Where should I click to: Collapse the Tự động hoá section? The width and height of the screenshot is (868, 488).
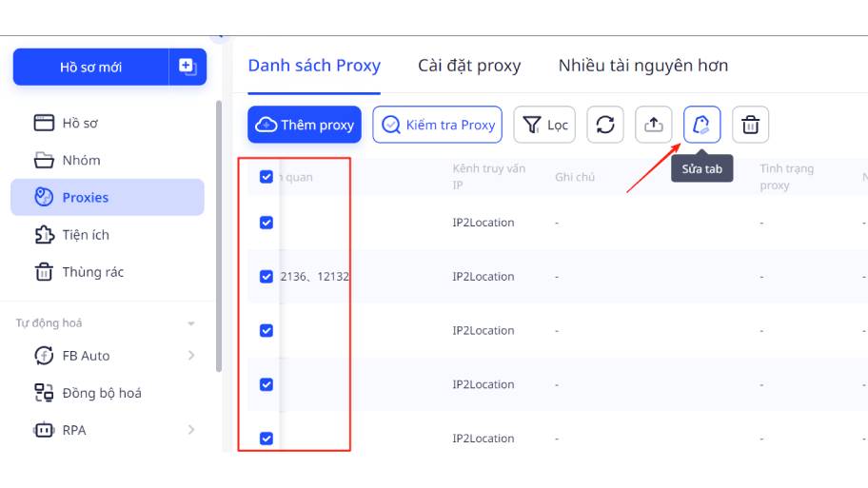(x=191, y=323)
